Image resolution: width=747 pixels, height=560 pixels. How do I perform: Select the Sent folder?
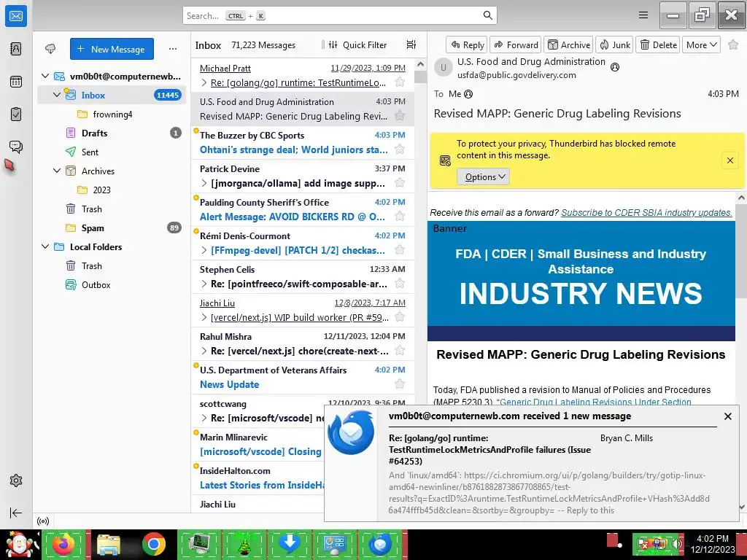tap(112, 152)
